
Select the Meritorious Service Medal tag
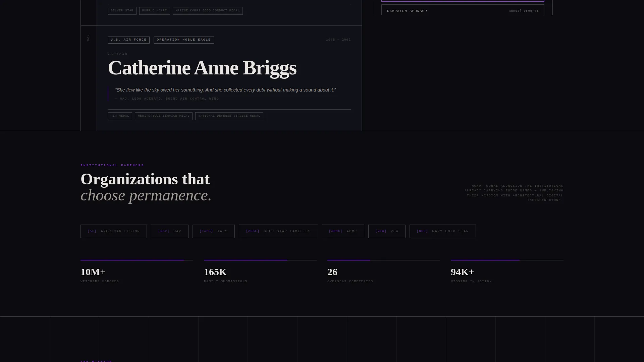tap(164, 116)
